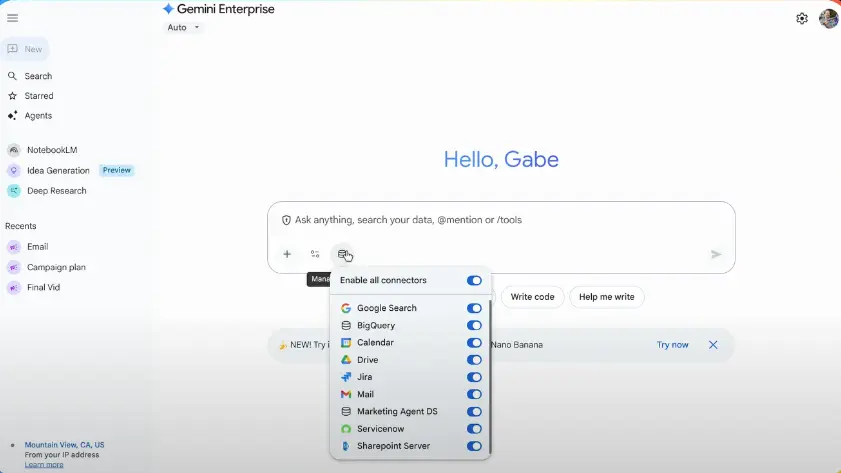
Task: Click the Search magnifier icon in sidebar
Action: click(x=12, y=76)
